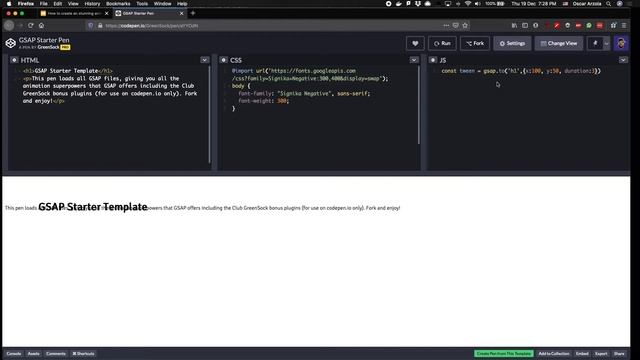Open JS editor settings gear
The width and height of the screenshot is (640, 360).
433,60
